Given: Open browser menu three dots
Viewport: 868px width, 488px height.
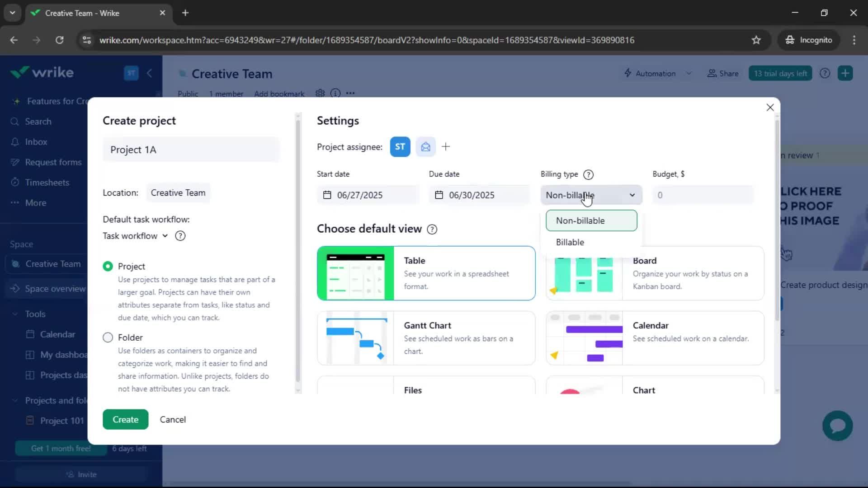Looking at the screenshot, I should tap(854, 40).
